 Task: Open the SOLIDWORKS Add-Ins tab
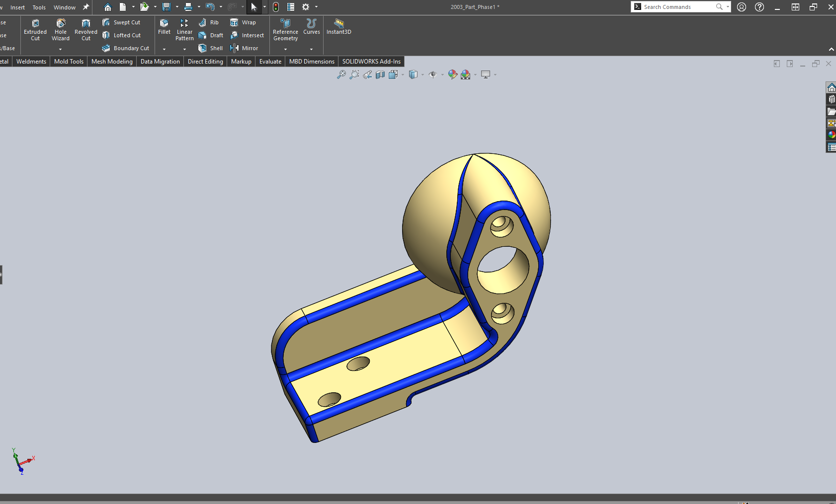click(371, 62)
